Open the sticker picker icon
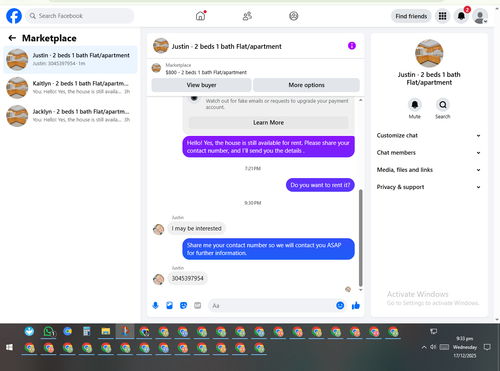The width and height of the screenshot is (500, 371). pos(183,305)
